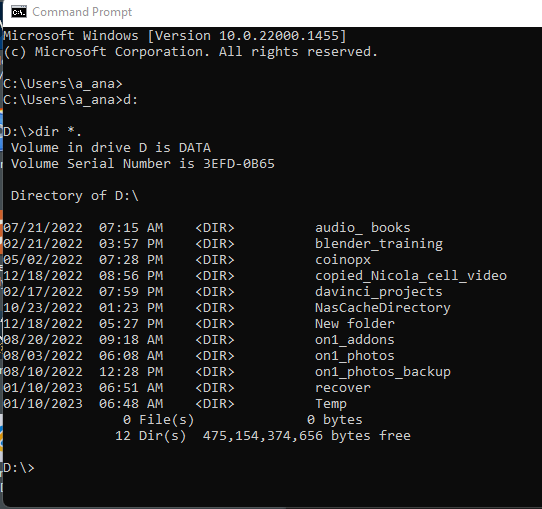This screenshot has width=542, height=509.
Task: Click the on1_addons folder name
Action: [x=355, y=340]
